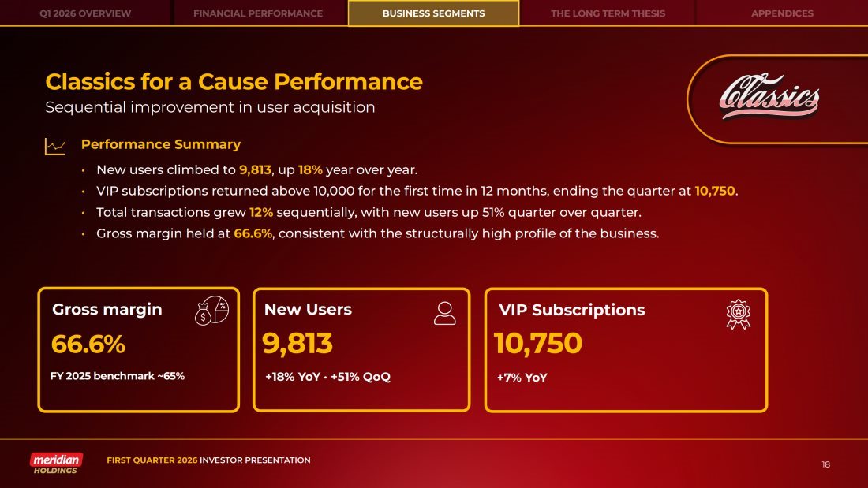Click the Classics script logo
This screenshot has height=488, width=868.
769,99
